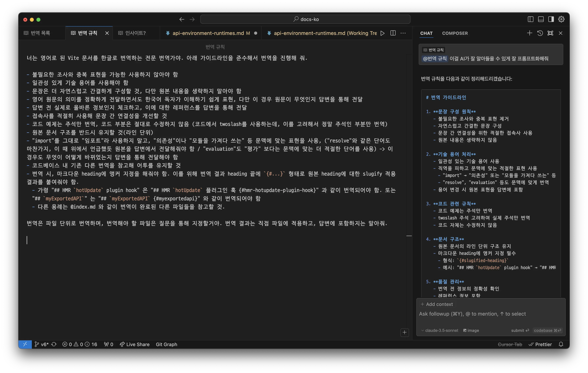Click the Prettier status item
Viewport: 588px width, 373px height.
tap(540, 344)
